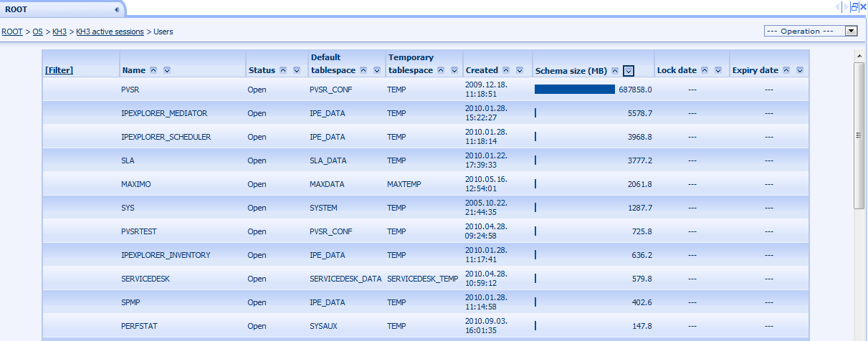Click the MAXTEMP temporary tablespace cell
Viewport: 868px width, 341px height.
(x=404, y=184)
